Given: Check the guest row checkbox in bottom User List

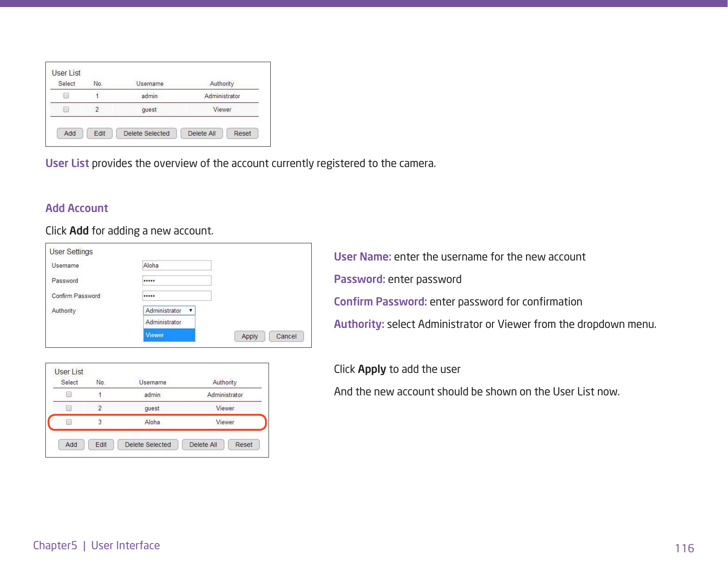Looking at the screenshot, I should [69, 408].
